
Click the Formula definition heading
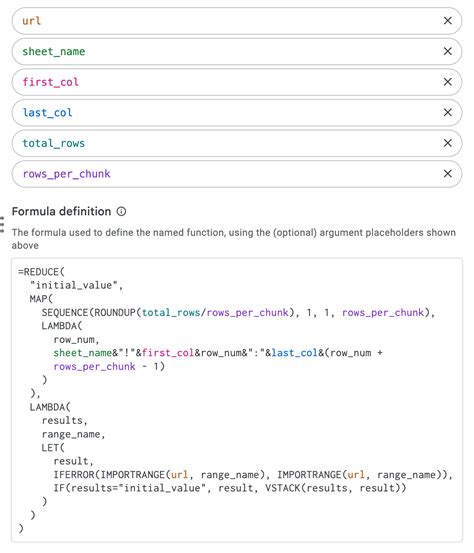(61, 212)
